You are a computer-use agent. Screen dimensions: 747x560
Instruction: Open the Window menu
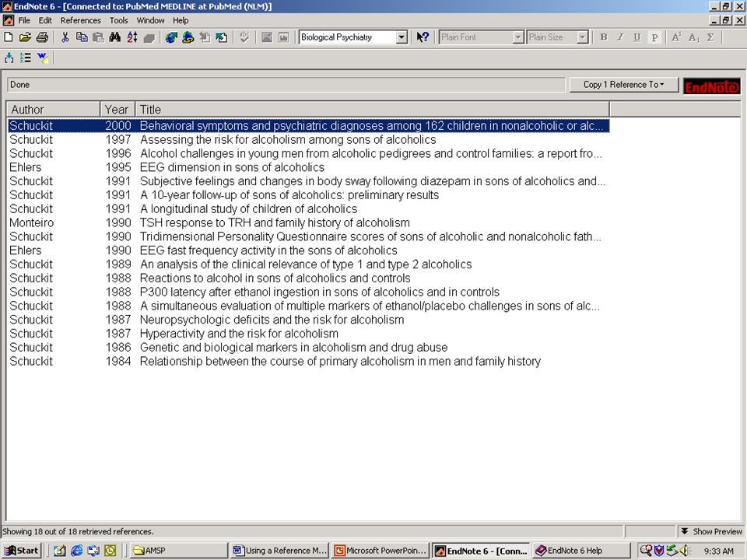click(150, 20)
